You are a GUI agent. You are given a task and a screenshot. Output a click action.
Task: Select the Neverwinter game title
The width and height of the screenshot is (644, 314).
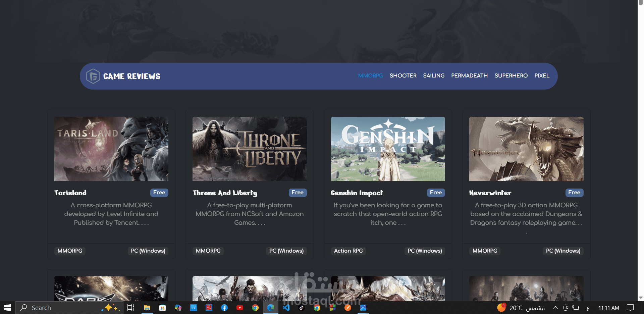pos(490,193)
